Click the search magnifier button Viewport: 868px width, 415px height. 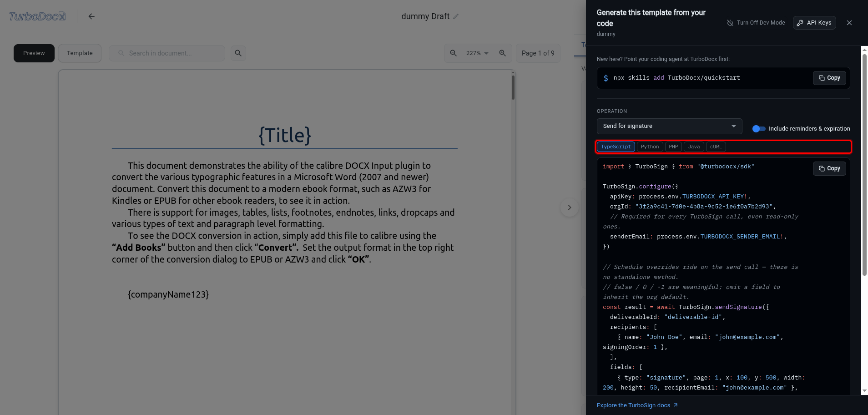click(238, 53)
